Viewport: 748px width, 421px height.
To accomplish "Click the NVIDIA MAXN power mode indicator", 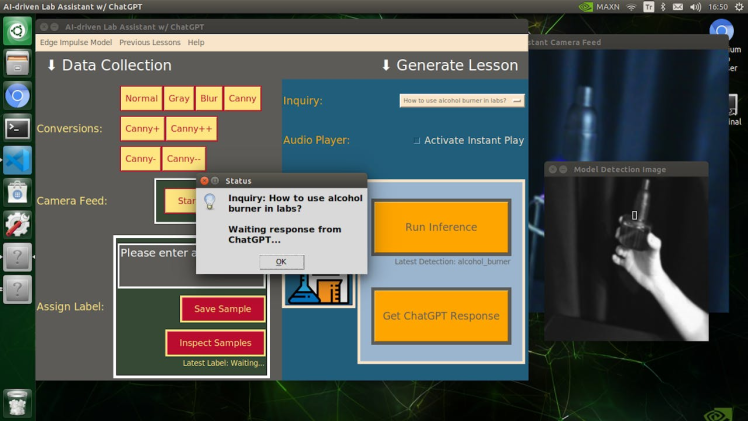I will [x=599, y=7].
